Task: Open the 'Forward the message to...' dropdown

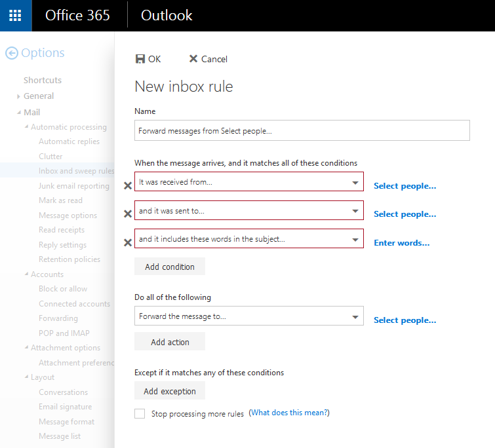Action: 248,316
